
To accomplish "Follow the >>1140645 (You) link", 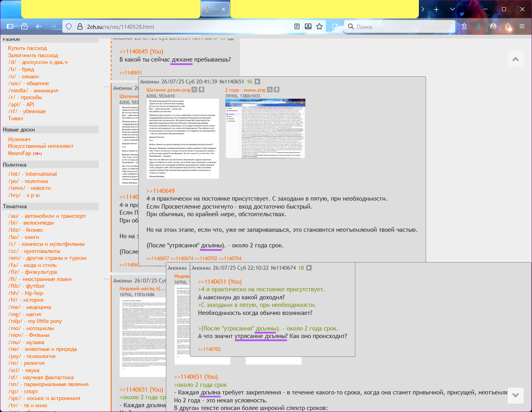I will [x=141, y=52].
